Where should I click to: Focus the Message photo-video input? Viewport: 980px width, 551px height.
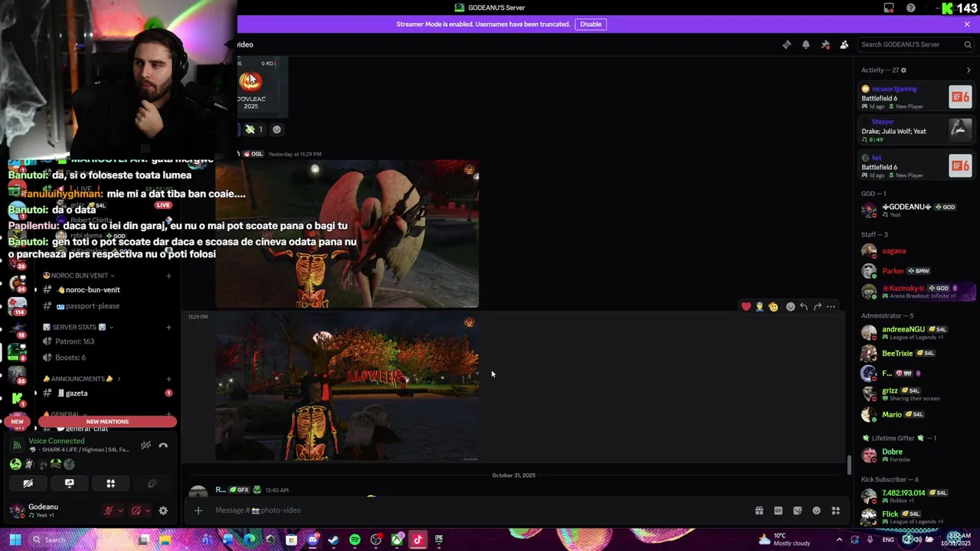point(479,510)
